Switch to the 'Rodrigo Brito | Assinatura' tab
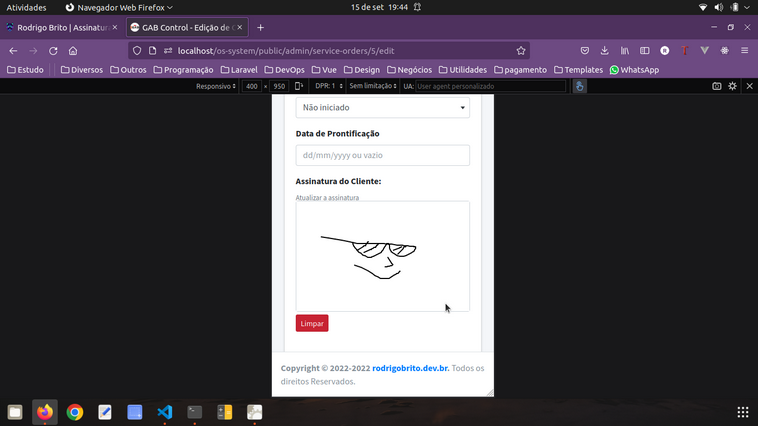This screenshot has width=758, height=426. [x=66, y=27]
